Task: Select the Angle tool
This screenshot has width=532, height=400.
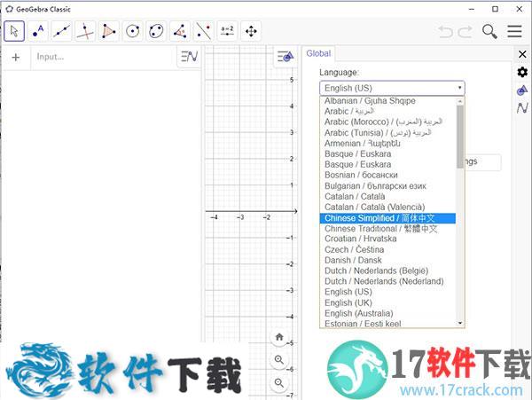Action: point(180,32)
